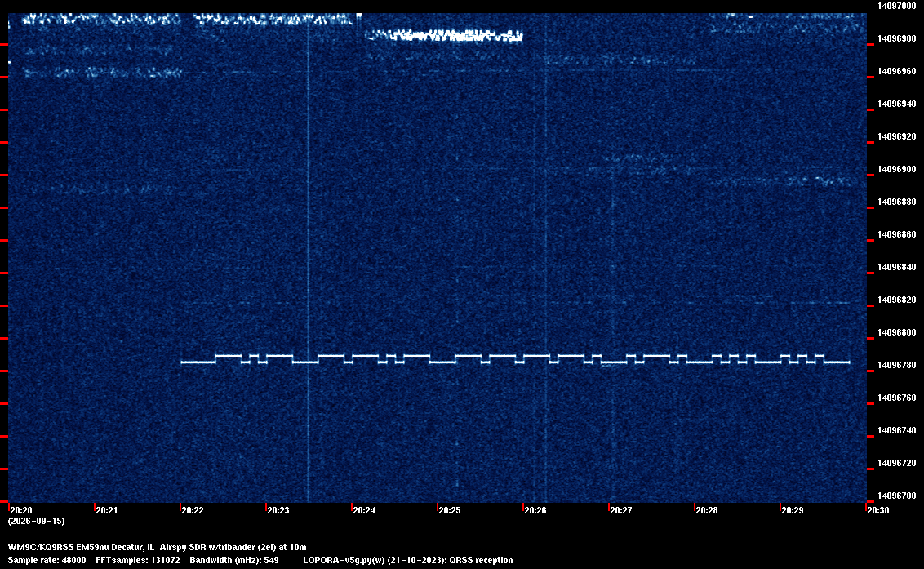Click the 20:23 time axis label
The height and width of the screenshot is (569, 924).
point(278,510)
